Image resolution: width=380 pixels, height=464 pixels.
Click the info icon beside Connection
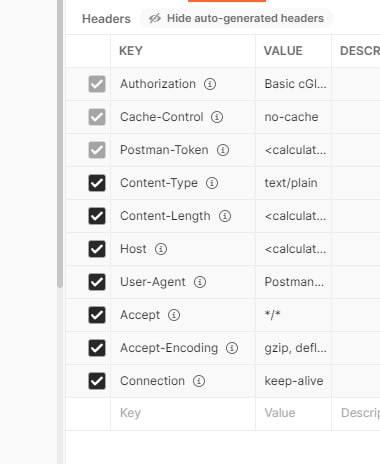[x=199, y=381]
